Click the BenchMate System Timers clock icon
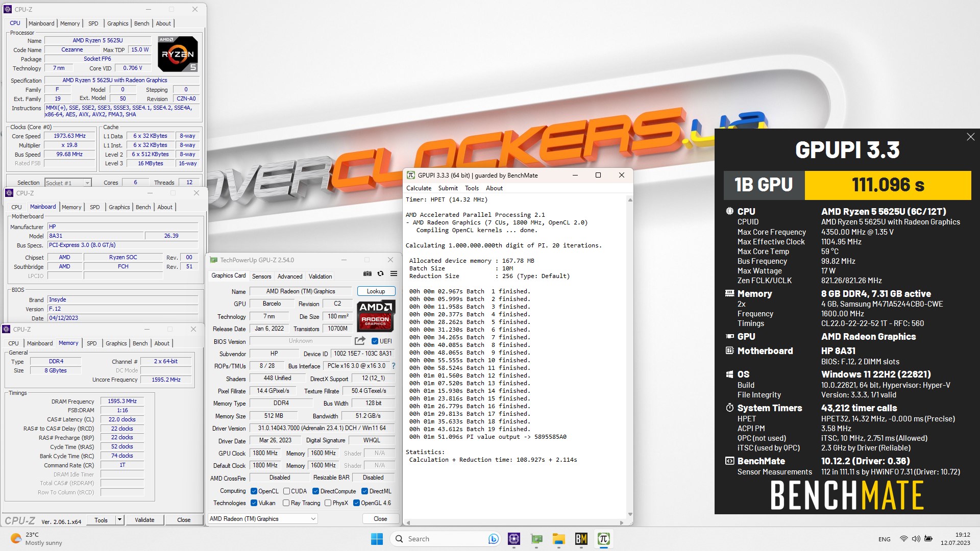Screen dimensions: 980x551 730,408
